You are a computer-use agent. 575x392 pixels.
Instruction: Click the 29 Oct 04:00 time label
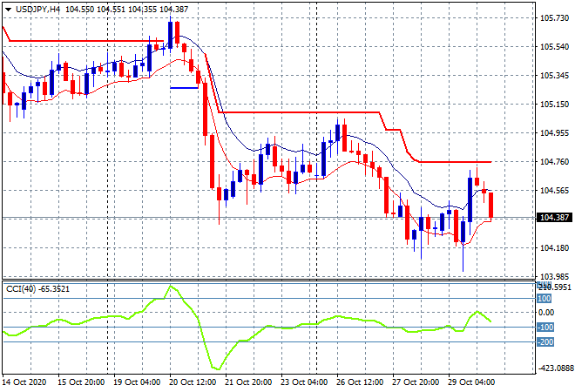(x=471, y=382)
